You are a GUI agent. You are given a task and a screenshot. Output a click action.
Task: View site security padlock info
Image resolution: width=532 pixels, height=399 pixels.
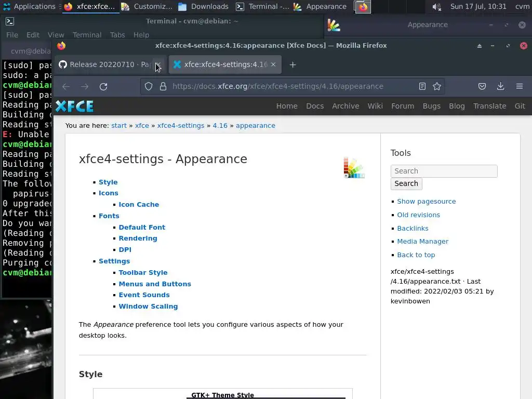[163, 87]
